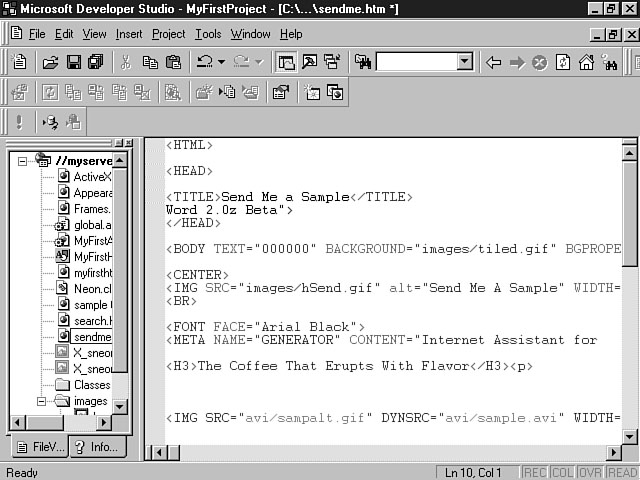
Task: Click the Open file toolbar icon
Action: [x=50, y=62]
